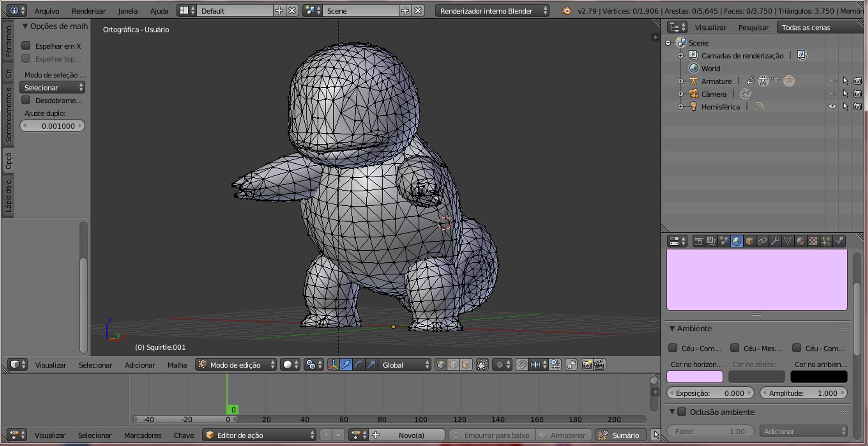The image size is (868, 446).
Task: Toggle Armature renderability camera icon
Action: [858, 81]
